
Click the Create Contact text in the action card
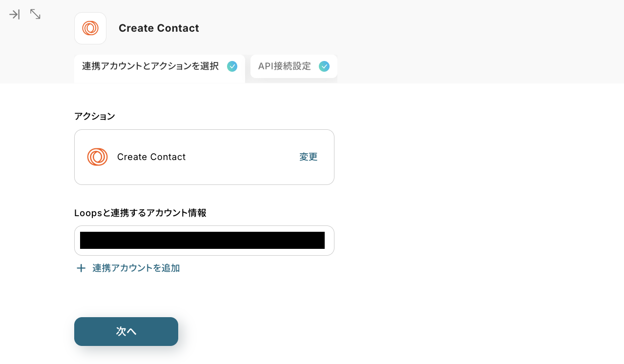point(151,157)
